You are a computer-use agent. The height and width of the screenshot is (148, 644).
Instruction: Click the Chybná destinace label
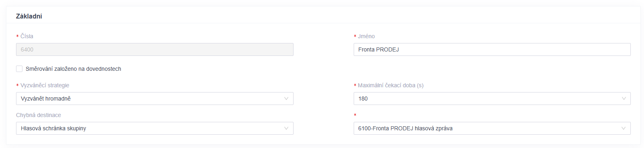click(x=38, y=115)
